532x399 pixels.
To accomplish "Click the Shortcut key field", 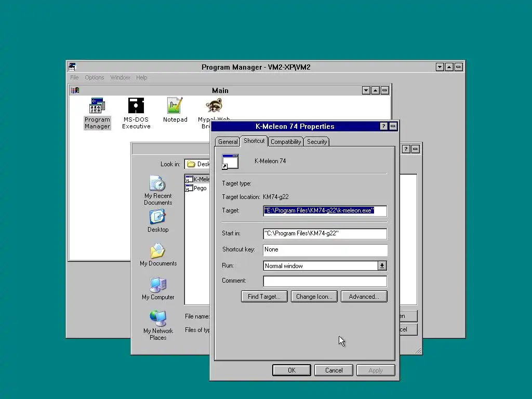I will (325, 250).
